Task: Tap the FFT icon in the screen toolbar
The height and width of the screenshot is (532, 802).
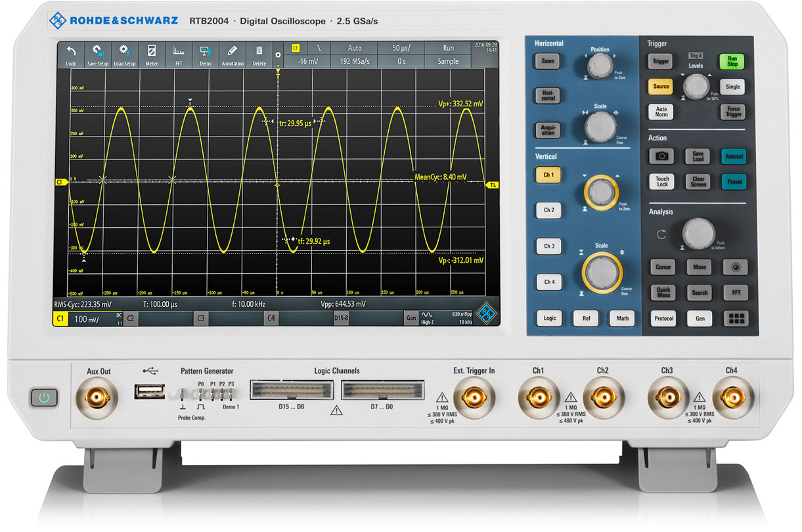Action: click(x=179, y=55)
